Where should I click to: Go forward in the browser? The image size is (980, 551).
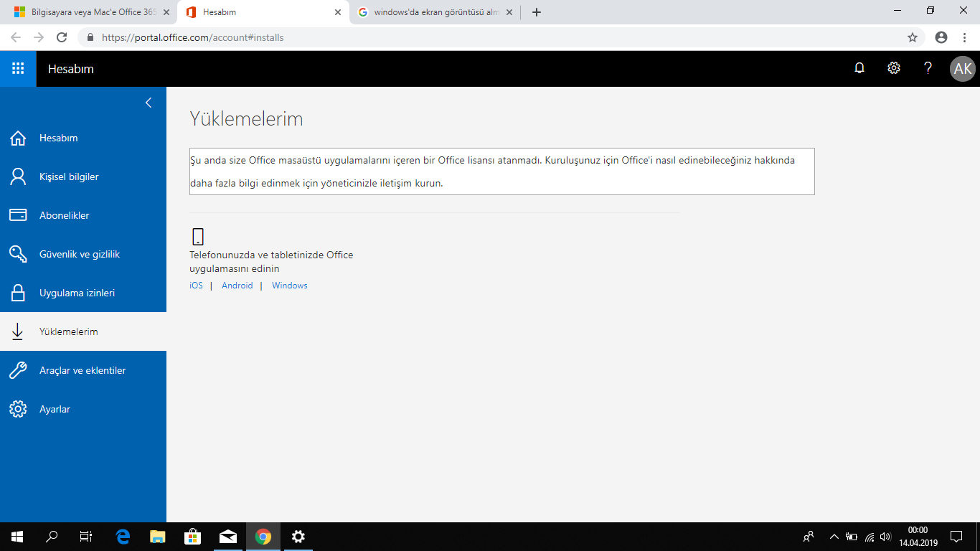39,37
